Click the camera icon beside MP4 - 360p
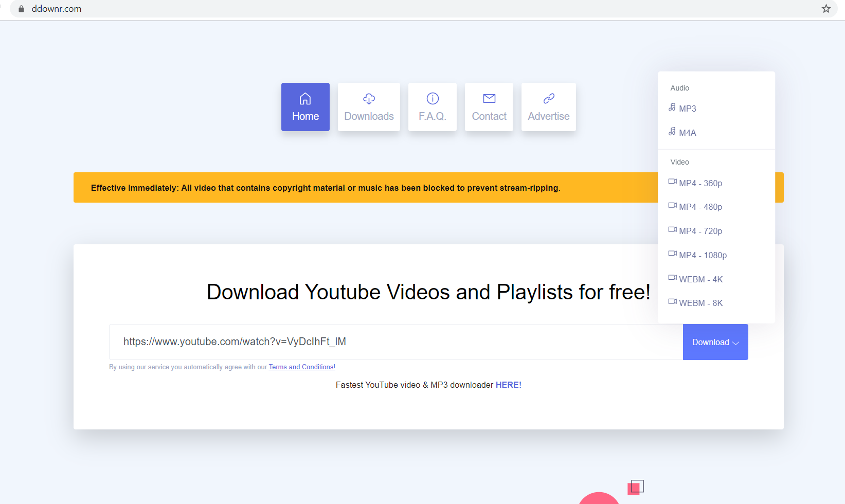This screenshot has height=504, width=845. 672,182
